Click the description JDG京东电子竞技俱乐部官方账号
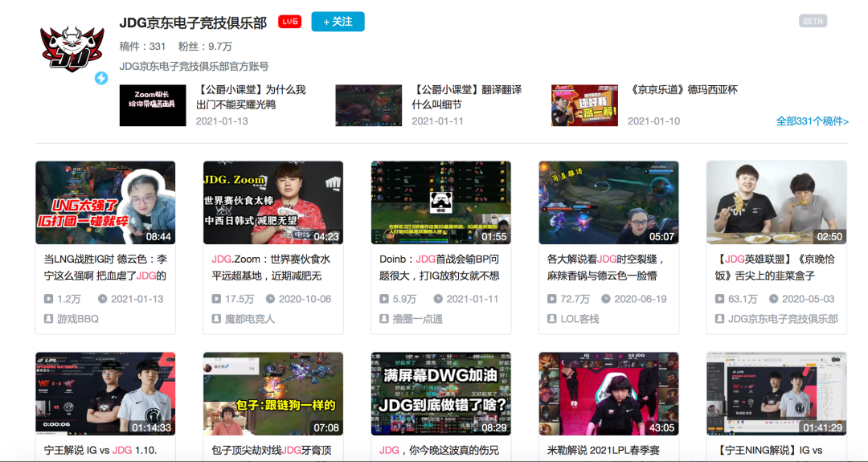 point(194,67)
